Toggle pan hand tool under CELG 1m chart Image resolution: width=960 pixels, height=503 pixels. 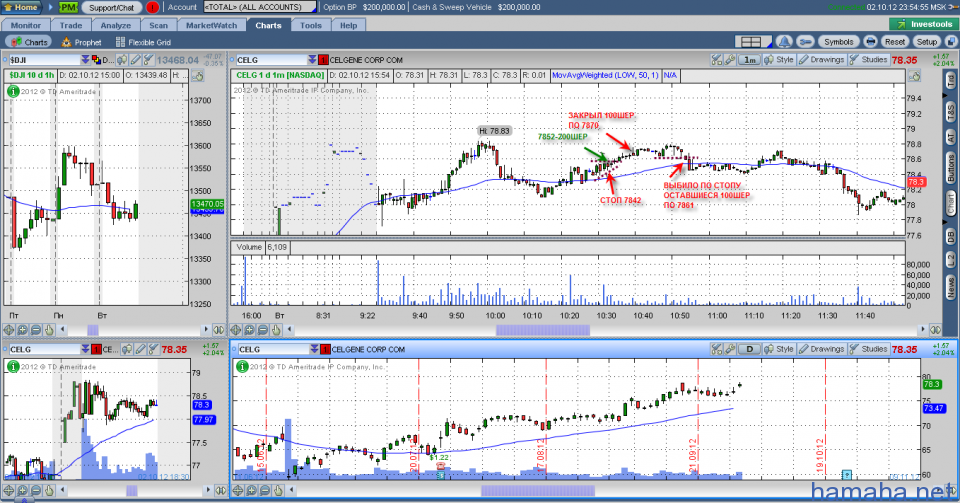(x=276, y=330)
